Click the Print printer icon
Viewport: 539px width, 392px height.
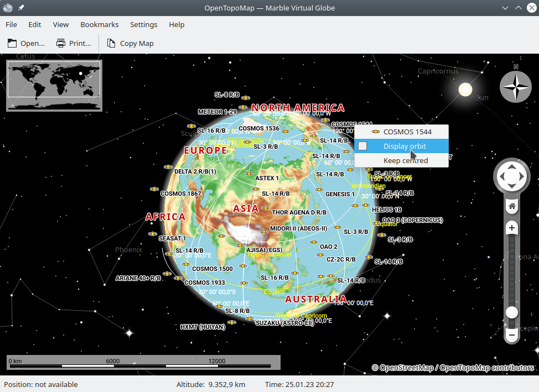click(61, 43)
